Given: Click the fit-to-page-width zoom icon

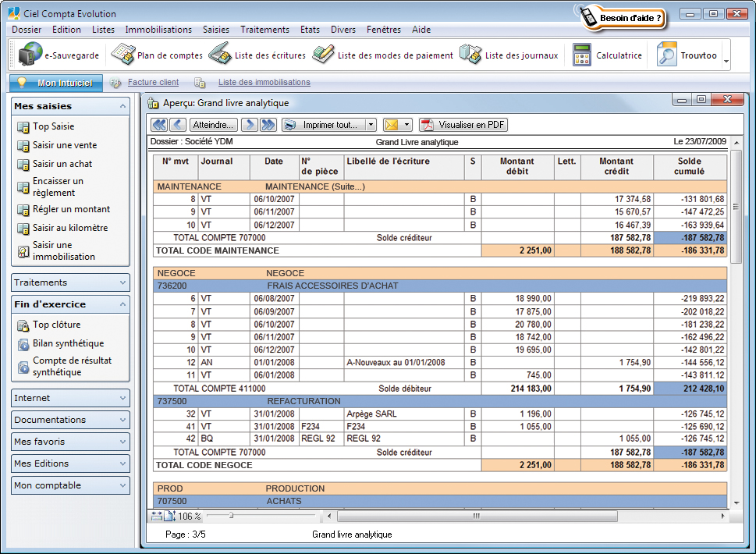Looking at the screenshot, I should [x=157, y=516].
